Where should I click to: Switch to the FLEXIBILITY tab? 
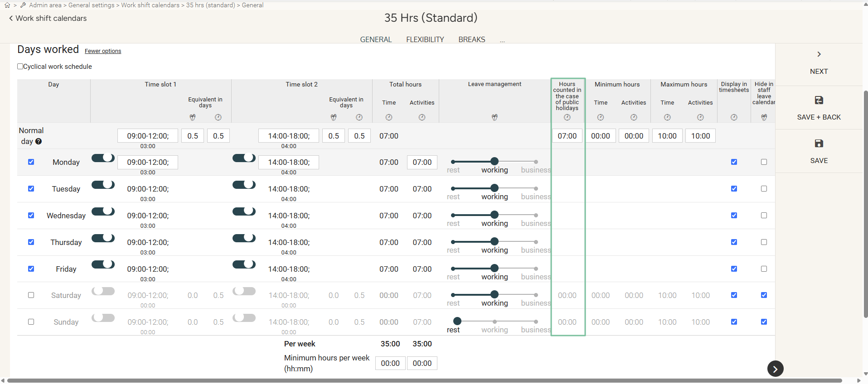point(425,40)
